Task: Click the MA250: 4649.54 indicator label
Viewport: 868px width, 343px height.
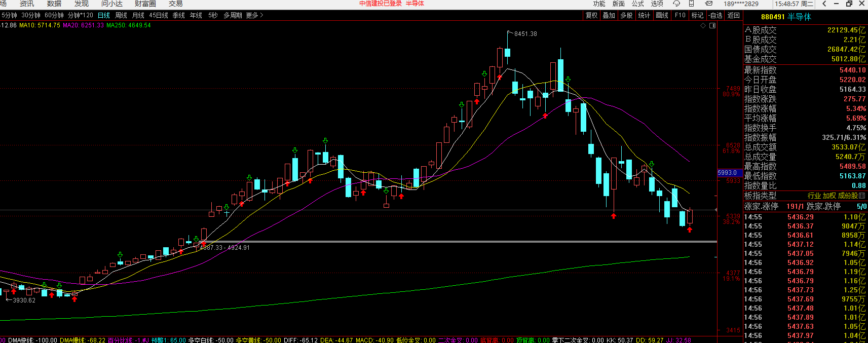Action: (128, 25)
